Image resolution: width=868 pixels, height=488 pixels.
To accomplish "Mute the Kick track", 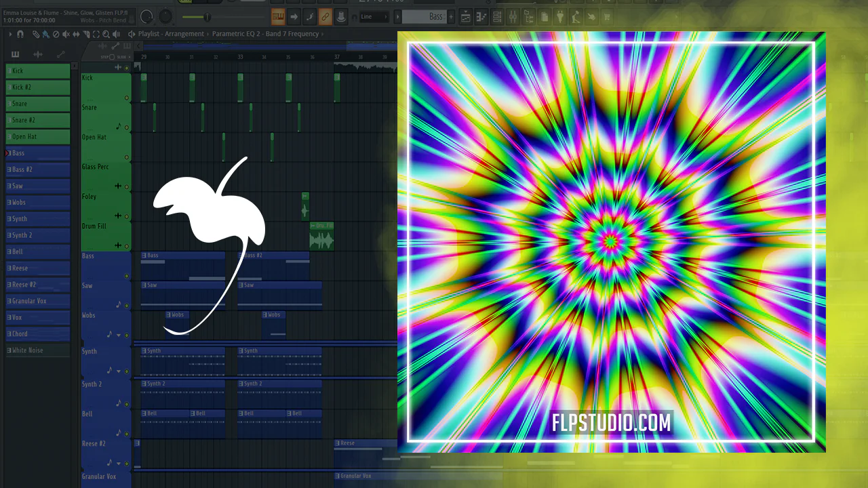I will pyautogui.click(x=127, y=98).
